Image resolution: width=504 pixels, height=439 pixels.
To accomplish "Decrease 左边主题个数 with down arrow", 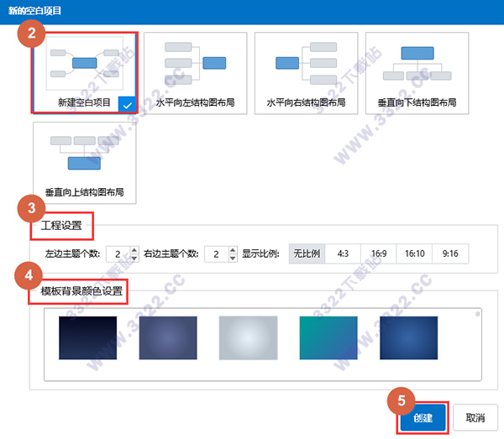I will pos(134,259).
